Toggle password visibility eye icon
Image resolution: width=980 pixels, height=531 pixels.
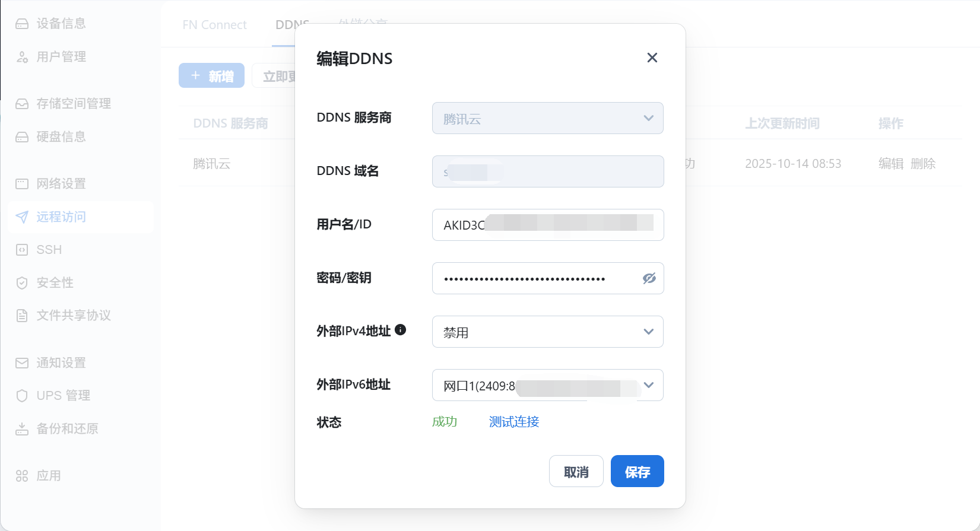(649, 278)
